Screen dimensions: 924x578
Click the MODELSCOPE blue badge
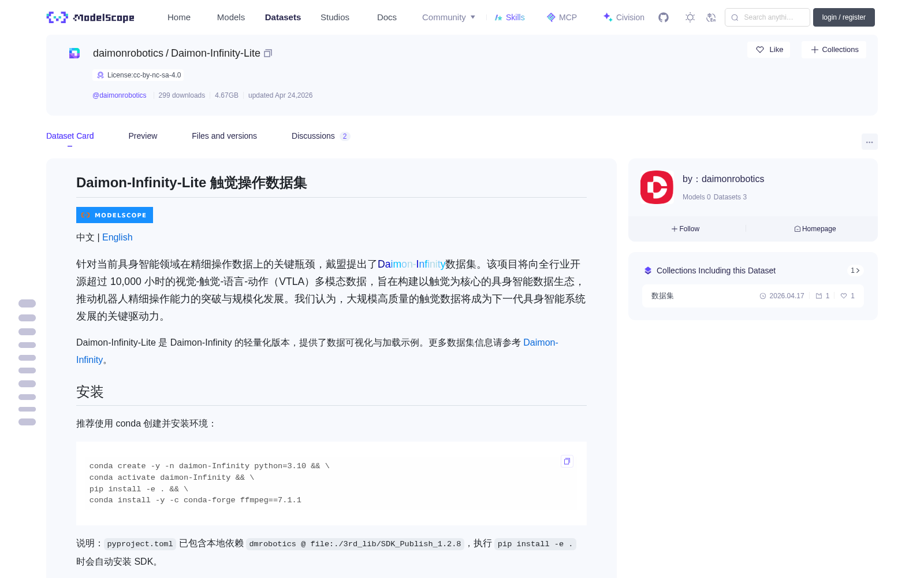pos(114,215)
